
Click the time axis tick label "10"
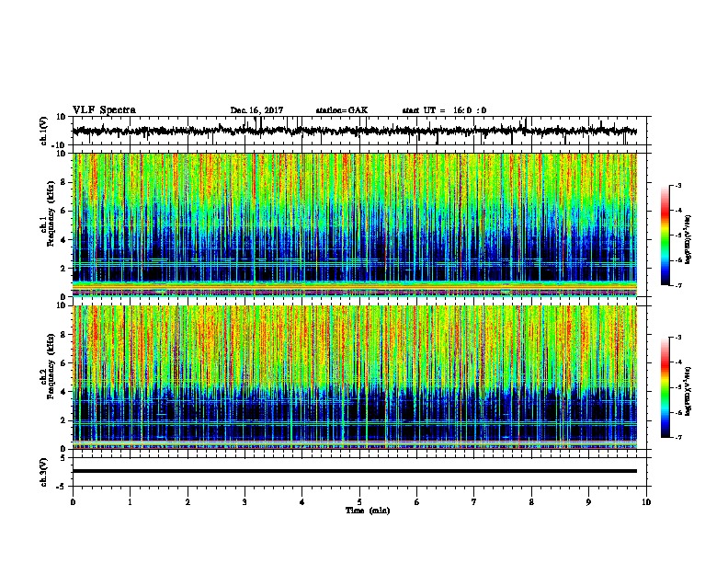pos(646,502)
